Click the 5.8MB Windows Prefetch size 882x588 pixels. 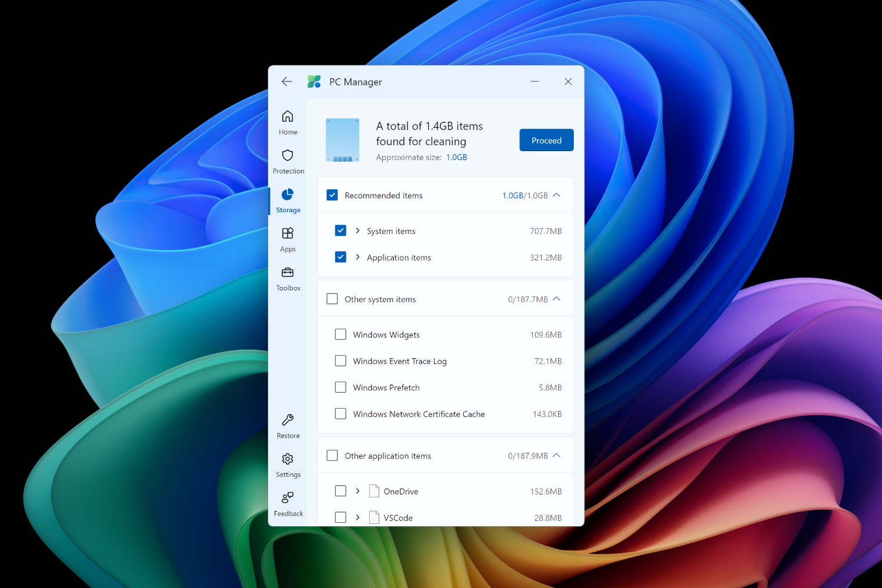point(550,388)
